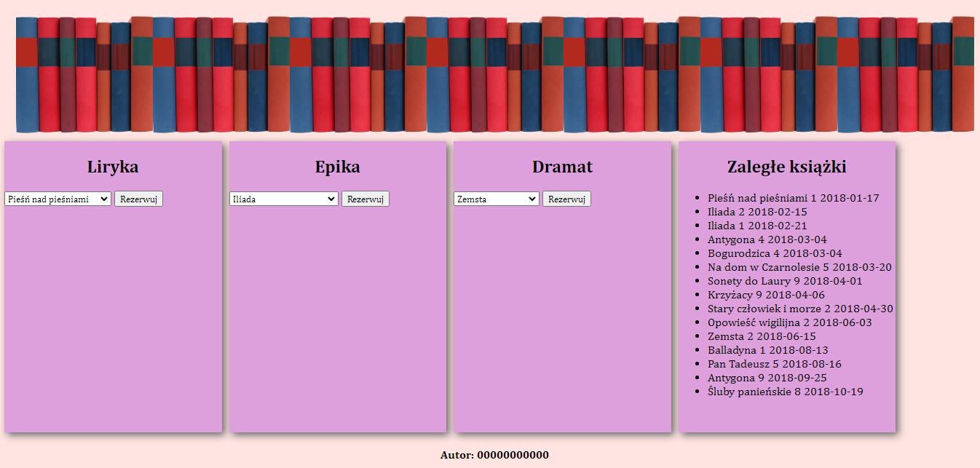
Task: Click the Dramat heading
Action: 562,167
